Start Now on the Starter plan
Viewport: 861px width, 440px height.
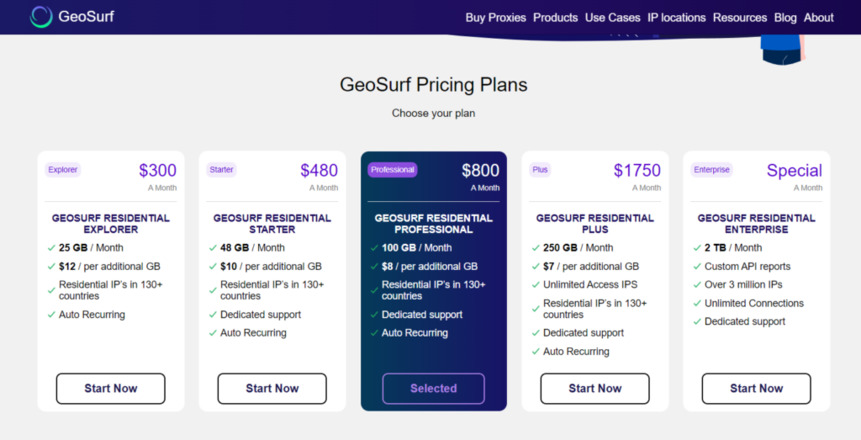pos(272,388)
